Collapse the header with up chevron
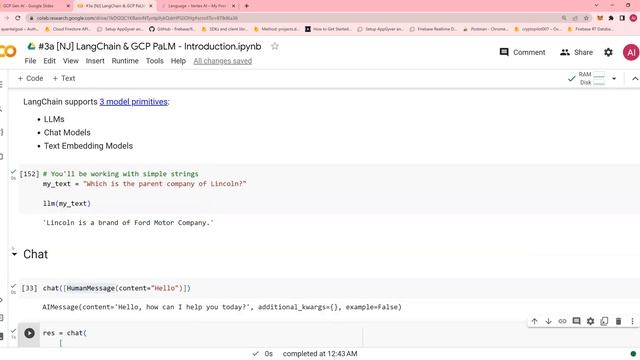640x360 pixels. (635, 78)
